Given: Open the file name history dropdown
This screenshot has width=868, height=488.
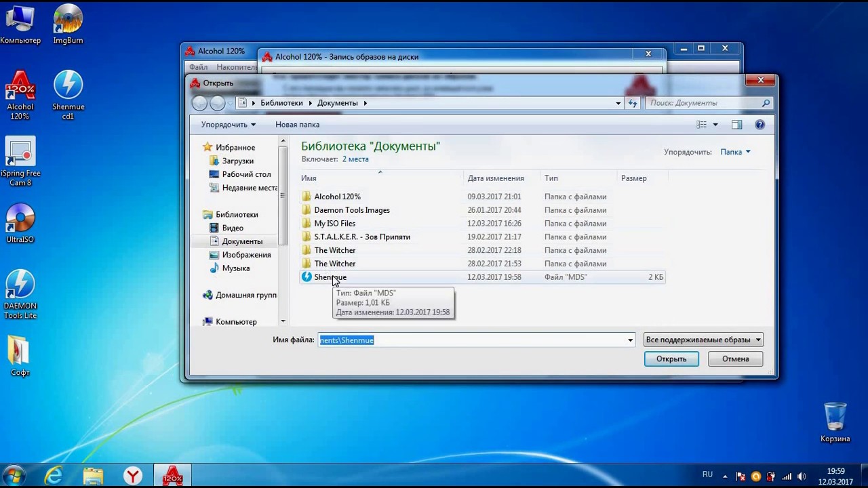Looking at the screenshot, I should click(630, 340).
